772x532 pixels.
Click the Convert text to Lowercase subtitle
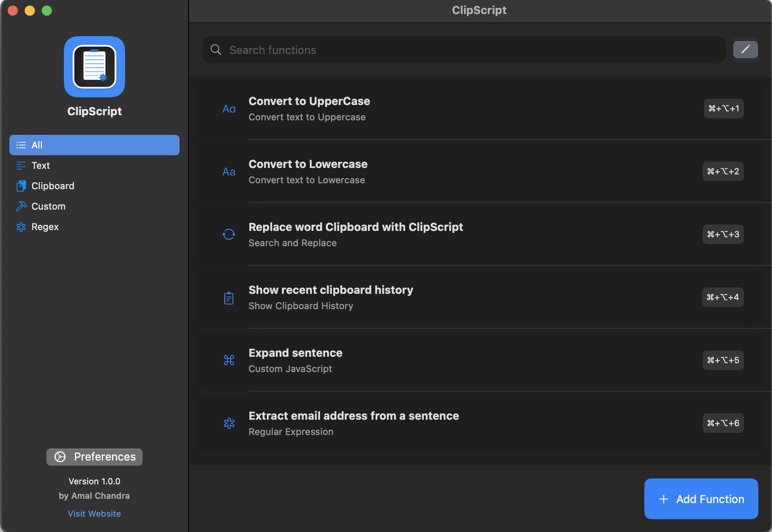pyautogui.click(x=307, y=180)
